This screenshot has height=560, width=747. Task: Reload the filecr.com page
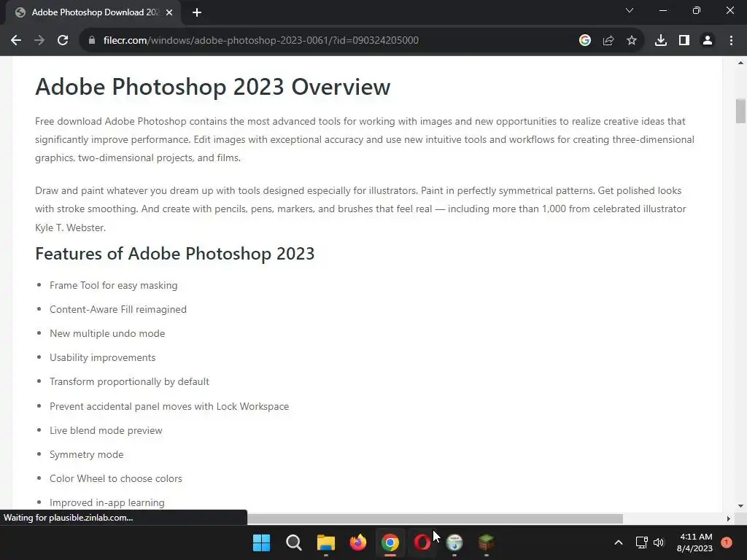(x=63, y=41)
